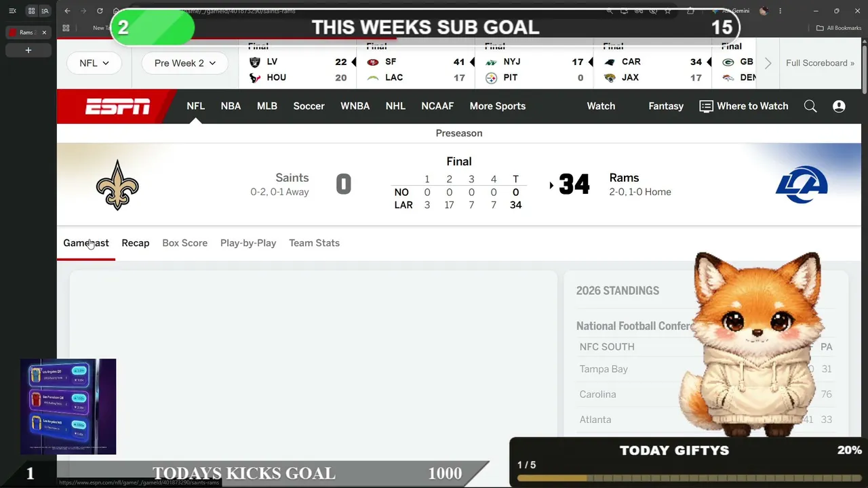Viewport: 868px width, 488px height.
Task: Click the Panthers logo in scoreboard
Action: pos(610,62)
